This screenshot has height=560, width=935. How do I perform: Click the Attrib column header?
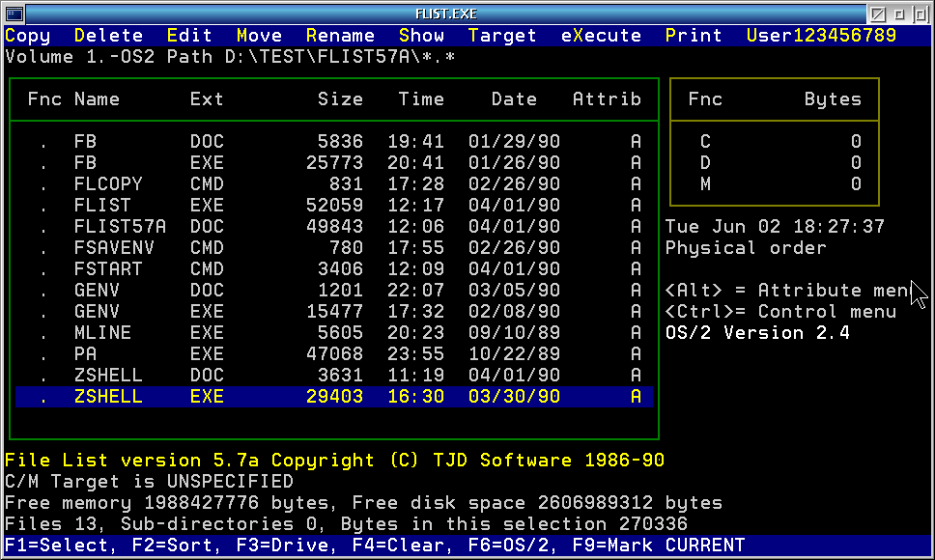[x=607, y=98]
